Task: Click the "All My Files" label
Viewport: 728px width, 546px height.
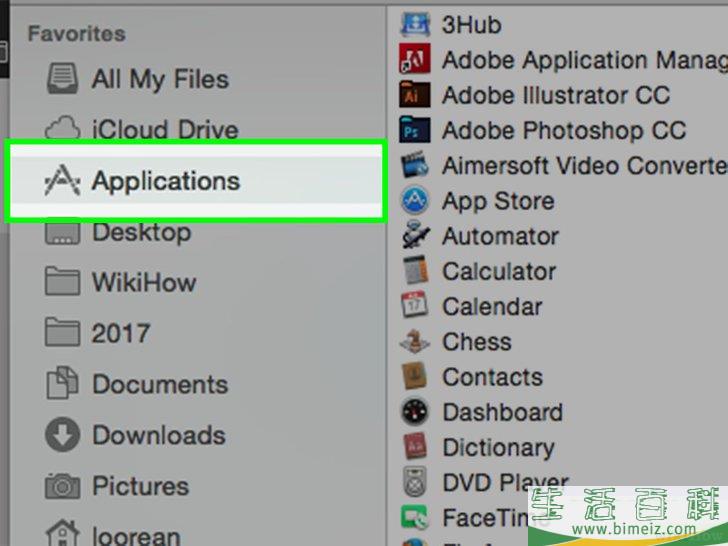Action: click(x=160, y=79)
